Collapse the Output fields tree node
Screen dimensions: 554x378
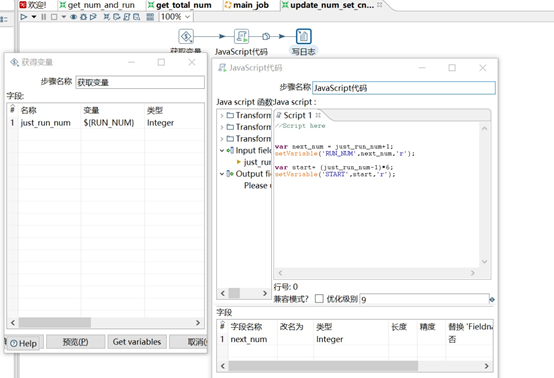click(222, 174)
